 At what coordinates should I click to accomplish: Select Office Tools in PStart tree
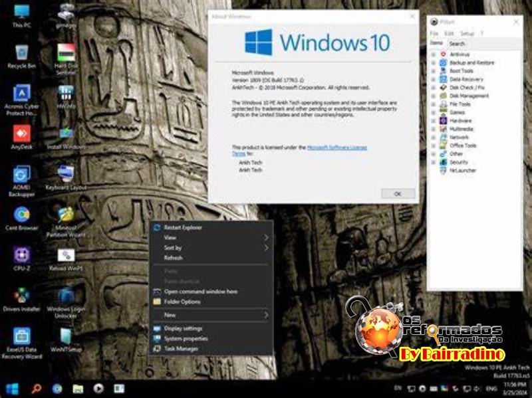tap(463, 146)
